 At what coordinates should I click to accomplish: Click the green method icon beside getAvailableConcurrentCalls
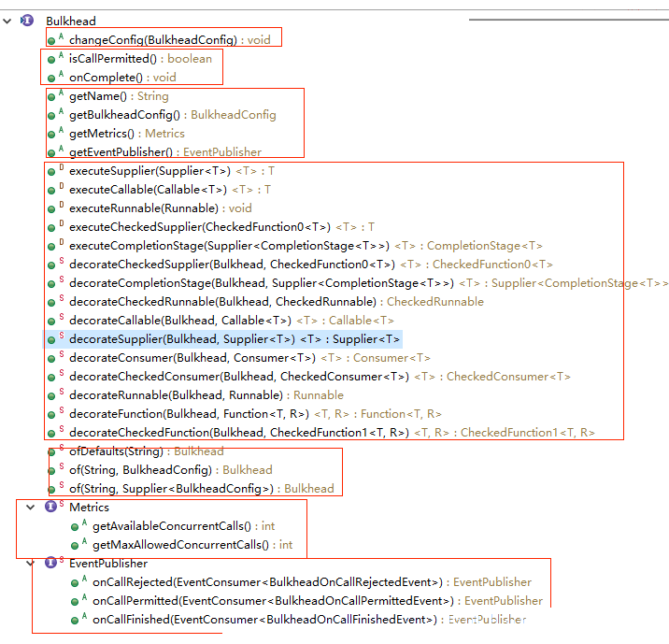(75, 527)
